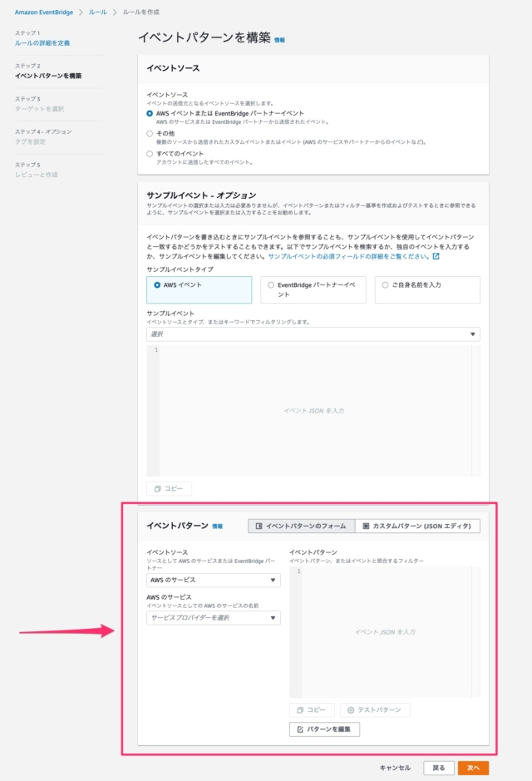The image size is (532, 781).
Task: Click the ルールを作成 breadcrumb text
Action: pos(141,12)
